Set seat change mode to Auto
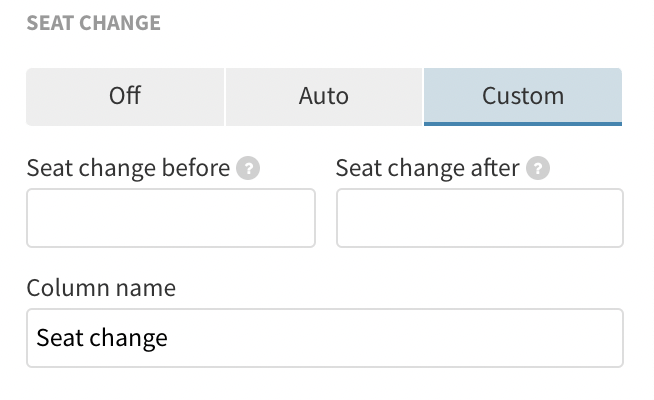The height and width of the screenshot is (400, 654). pos(324,96)
